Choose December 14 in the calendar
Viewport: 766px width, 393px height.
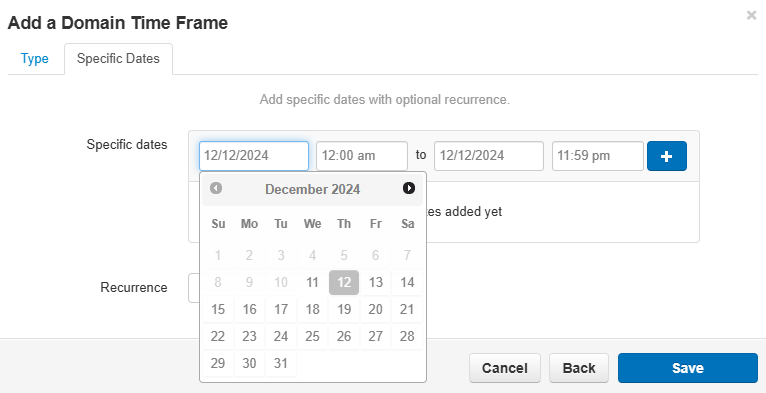[x=407, y=283]
